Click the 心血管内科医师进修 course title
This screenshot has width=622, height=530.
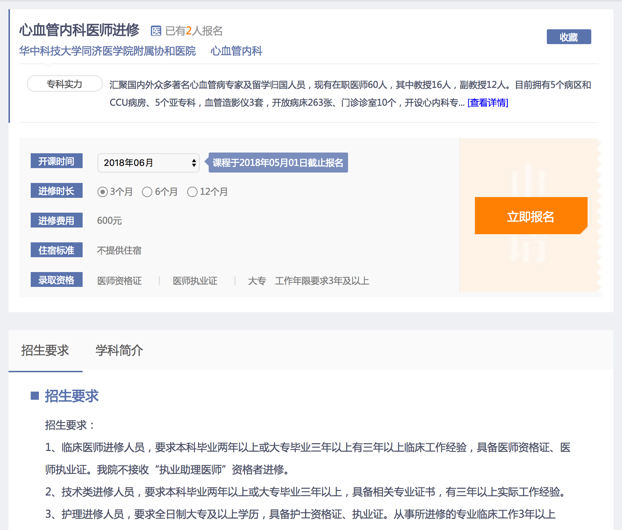[x=79, y=30]
